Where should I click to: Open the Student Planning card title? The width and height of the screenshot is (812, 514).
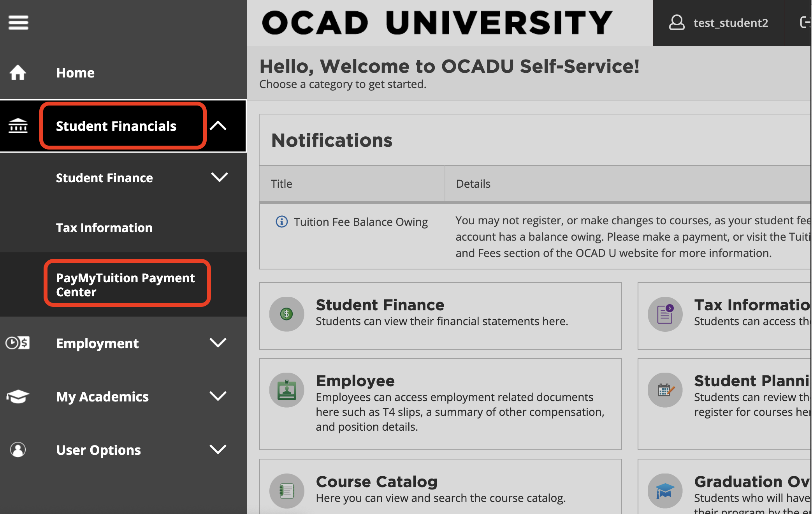(752, 381)
